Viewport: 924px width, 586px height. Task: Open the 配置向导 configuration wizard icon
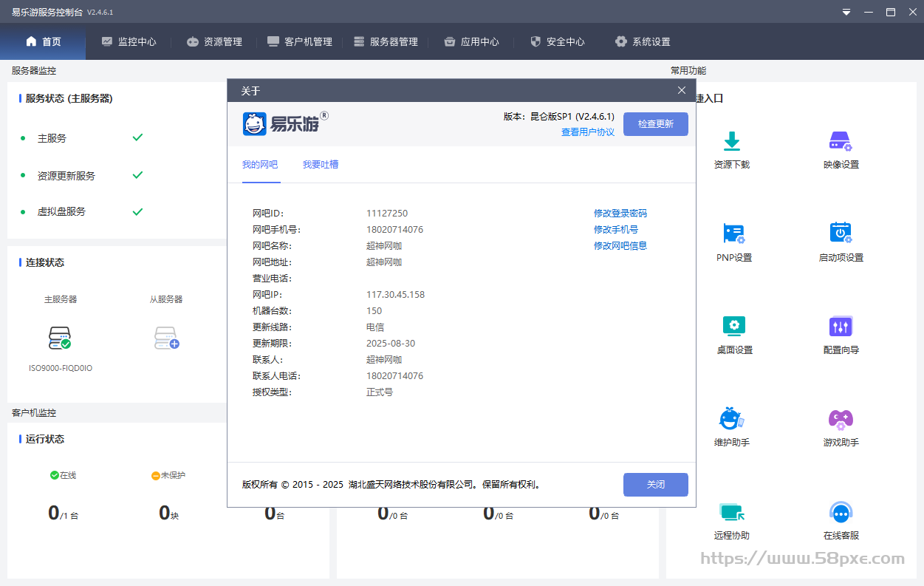[x=841, y=326]
